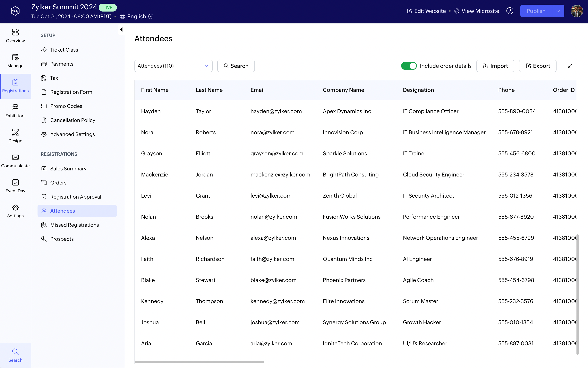This screenshot has width=588, height=368.
Task: Click the Export button
Action: tap(538, 66)
